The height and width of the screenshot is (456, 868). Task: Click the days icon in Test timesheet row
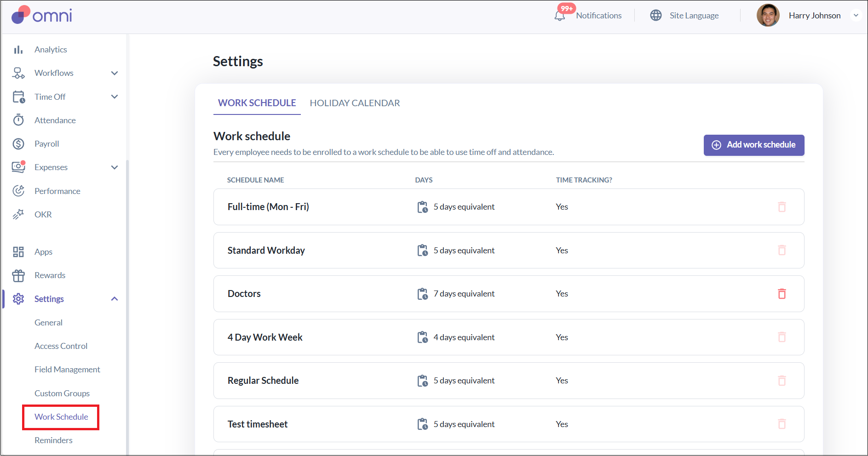click(x=423, y=424)
